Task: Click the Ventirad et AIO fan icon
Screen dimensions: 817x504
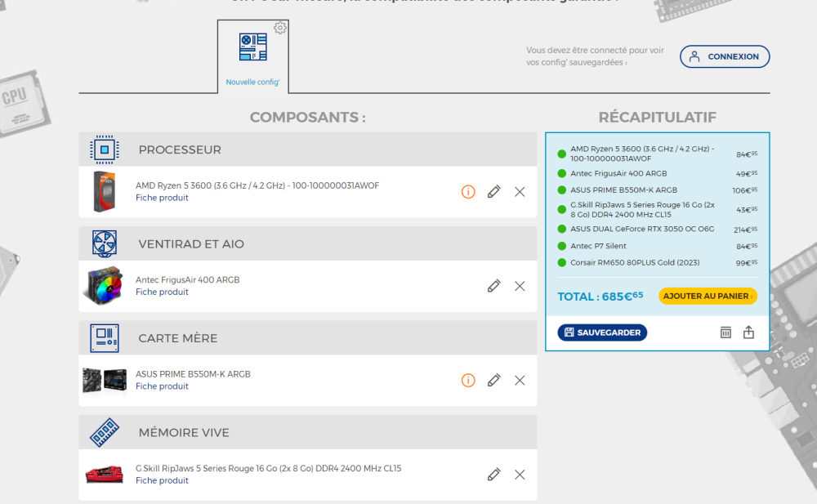Action: pos(105,243)
